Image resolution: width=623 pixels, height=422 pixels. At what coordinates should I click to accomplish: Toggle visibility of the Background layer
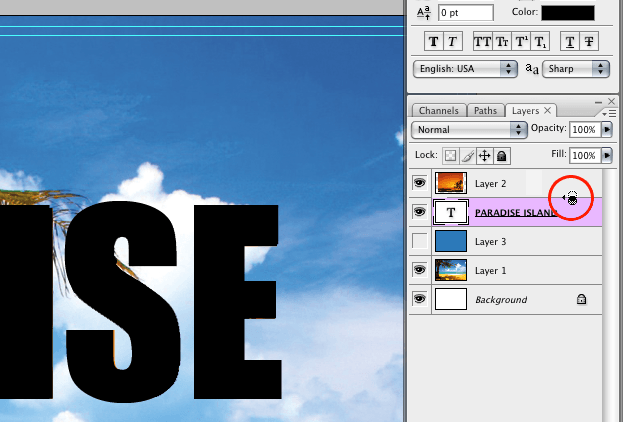(420, 299)
